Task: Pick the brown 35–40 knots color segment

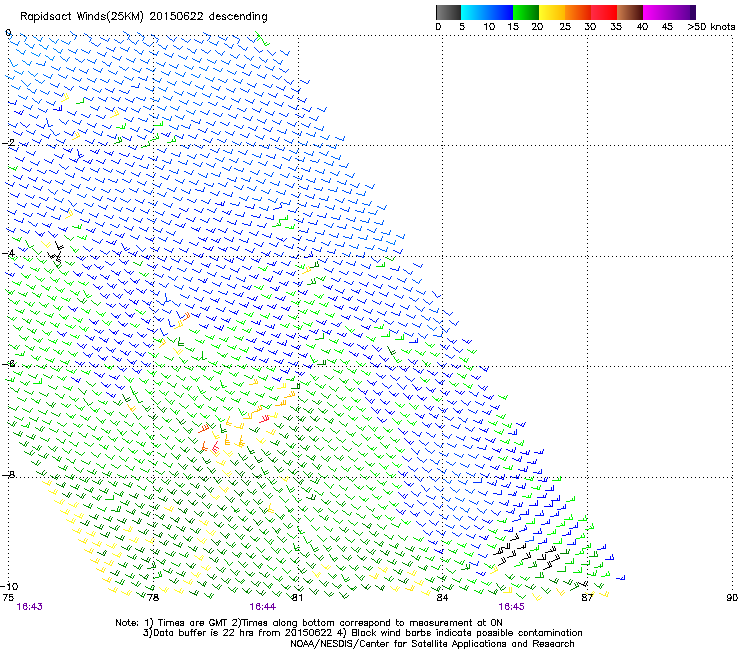Action: pyautogui.click(x=630, y=12)
